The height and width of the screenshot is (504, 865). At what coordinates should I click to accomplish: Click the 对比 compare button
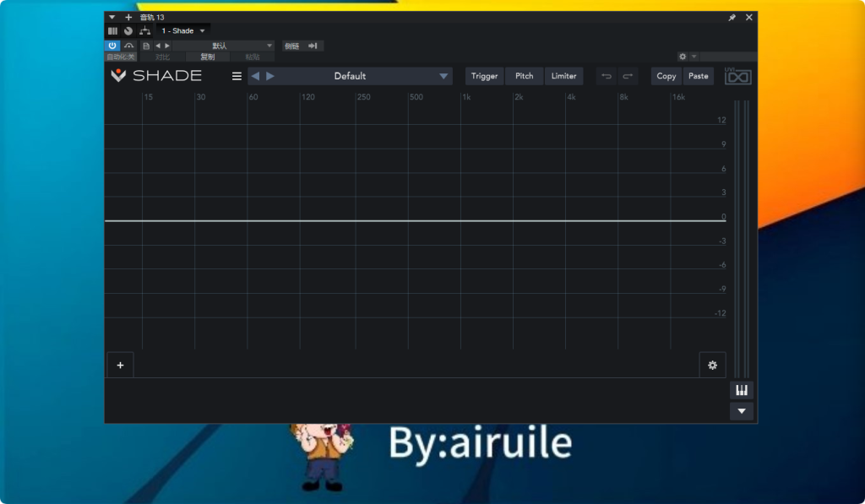pyautogui.click(x=162, y=57)
